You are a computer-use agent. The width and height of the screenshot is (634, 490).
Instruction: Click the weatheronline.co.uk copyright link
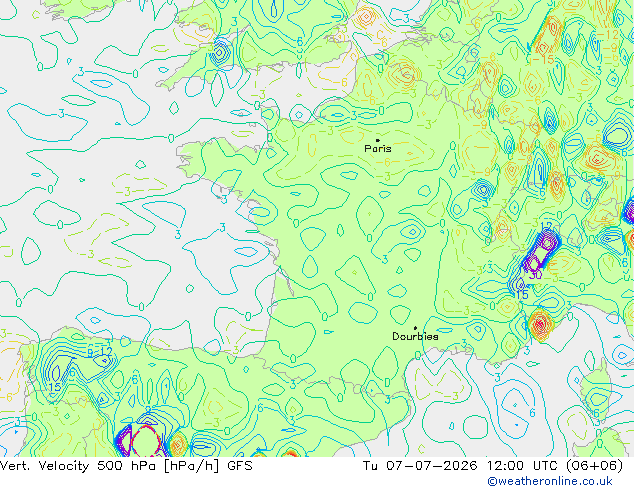(x=550, y=481)
